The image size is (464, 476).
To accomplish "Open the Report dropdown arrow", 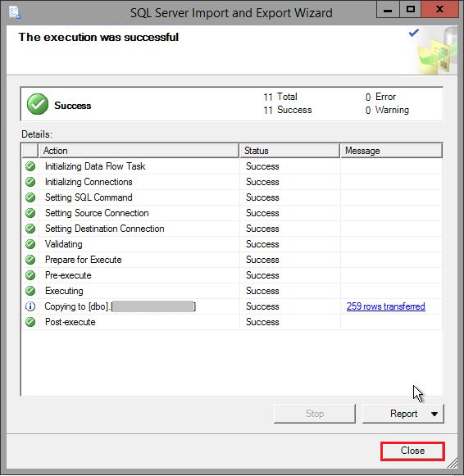I will [x=434, y=414].
